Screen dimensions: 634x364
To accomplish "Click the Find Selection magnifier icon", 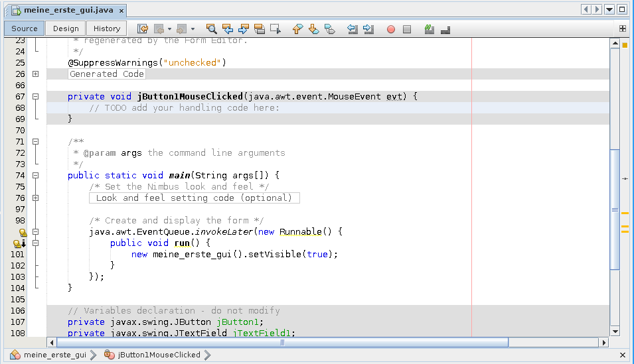I will point(212,29).
